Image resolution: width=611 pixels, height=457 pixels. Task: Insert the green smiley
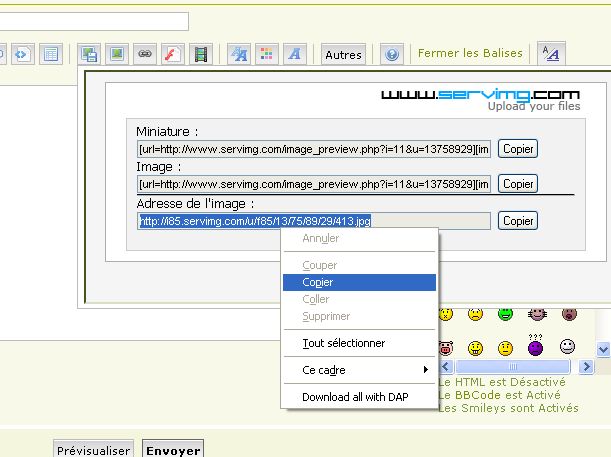[x=505, y=314]
